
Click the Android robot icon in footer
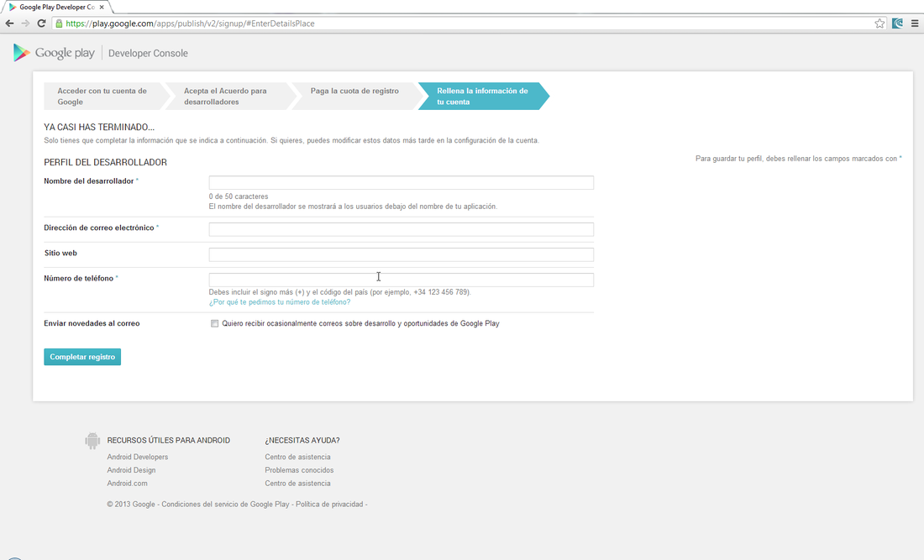click(92, 441)
